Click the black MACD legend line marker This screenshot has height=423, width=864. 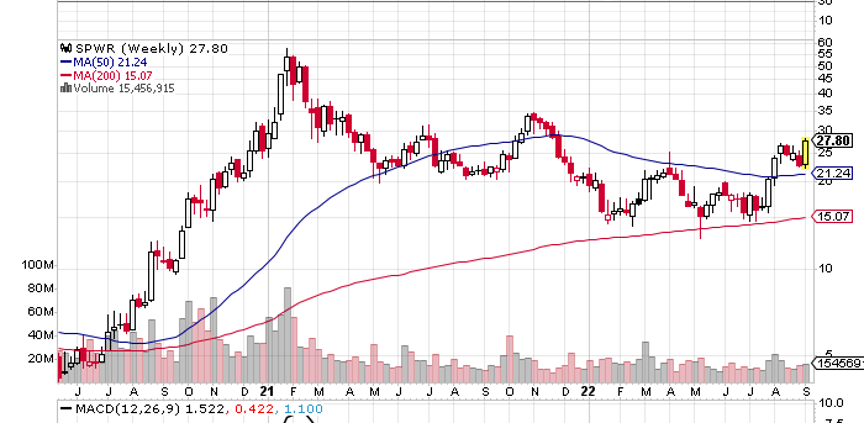pyautogui.click(x=65, y=409)
